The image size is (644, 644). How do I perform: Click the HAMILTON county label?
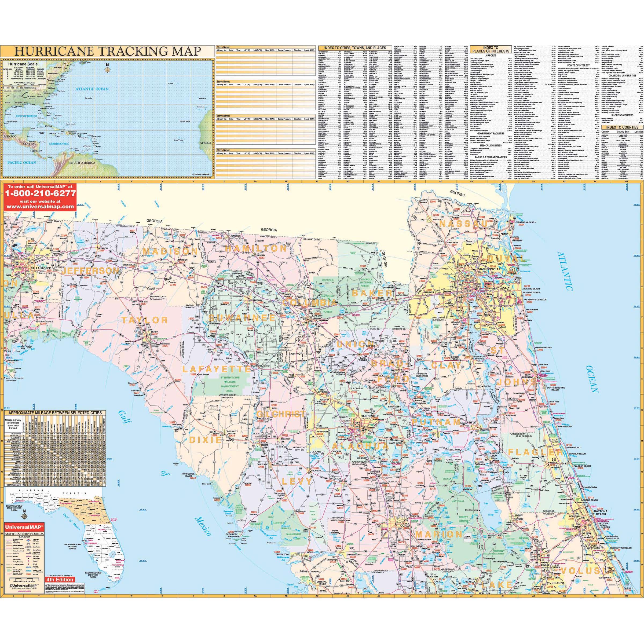tap(256, 249)
